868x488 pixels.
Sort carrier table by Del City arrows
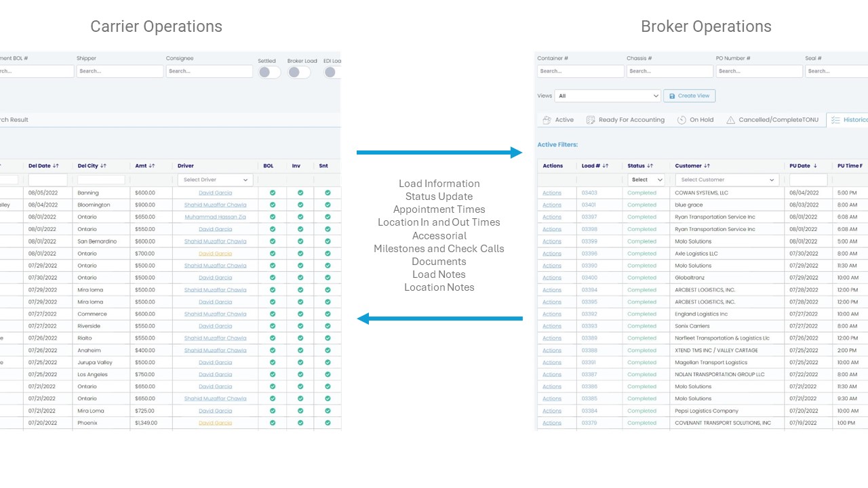[x=103, y=166]
